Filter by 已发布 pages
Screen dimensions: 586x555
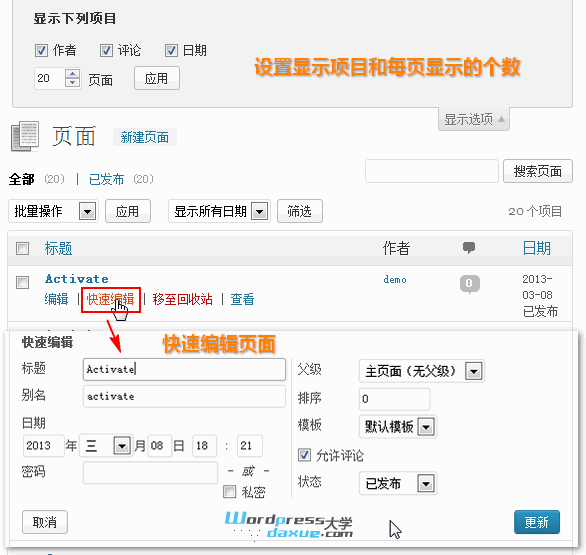106,179
